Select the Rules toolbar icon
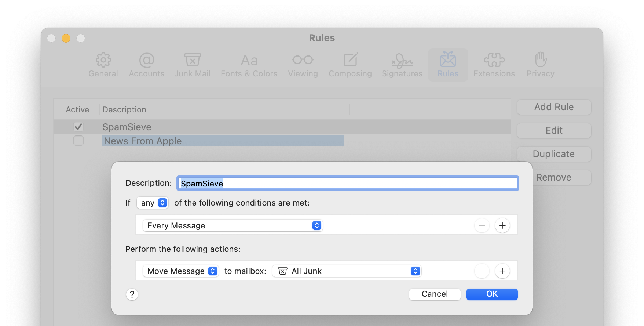 [x=448, y=65]
